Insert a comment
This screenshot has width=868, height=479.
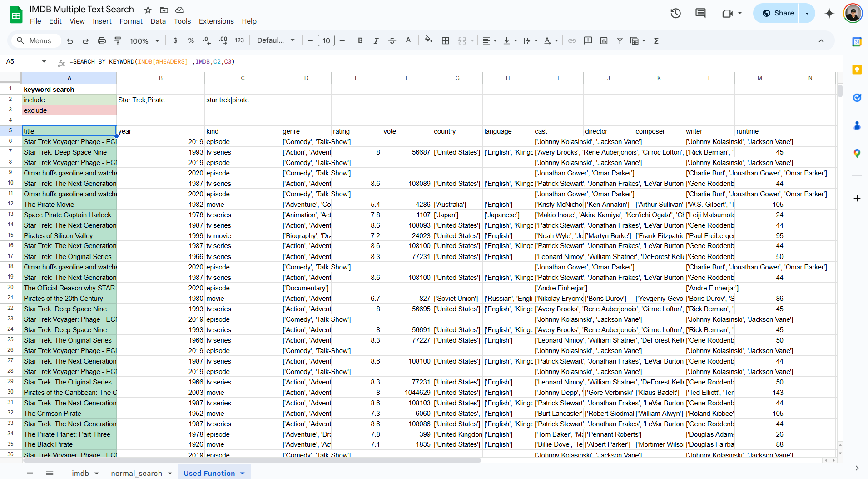(588, 41)
